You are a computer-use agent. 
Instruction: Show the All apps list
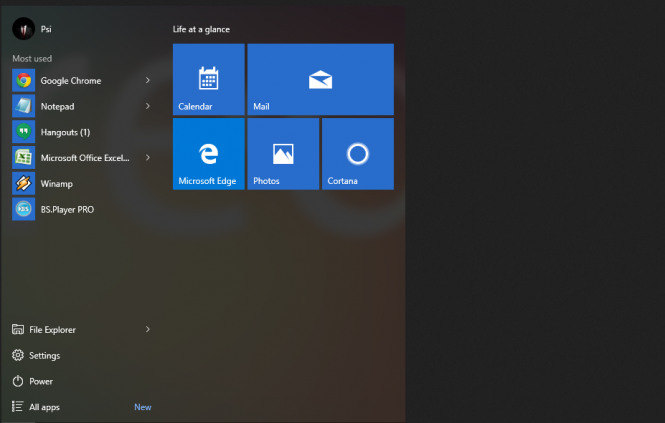tap(45, 407)
